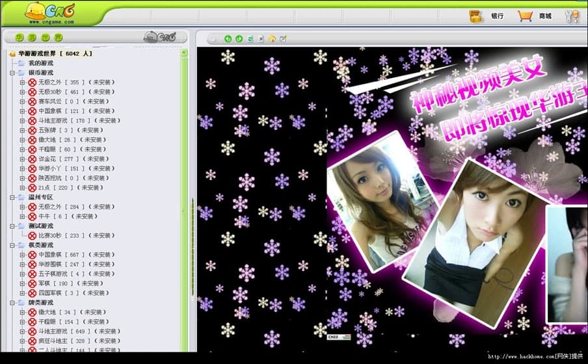Screen dimensions: 588x364
Task: Select 锄大地 [ 34 ] game entry
Action: [72, 312]
